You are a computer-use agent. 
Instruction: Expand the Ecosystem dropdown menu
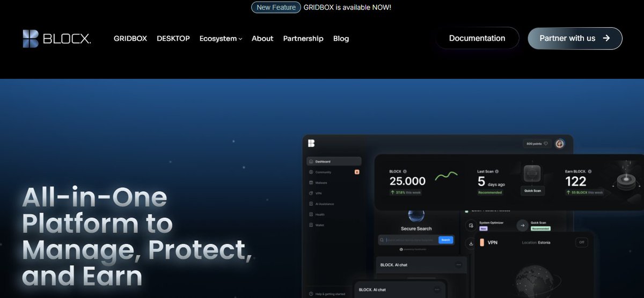coord(221,39)
